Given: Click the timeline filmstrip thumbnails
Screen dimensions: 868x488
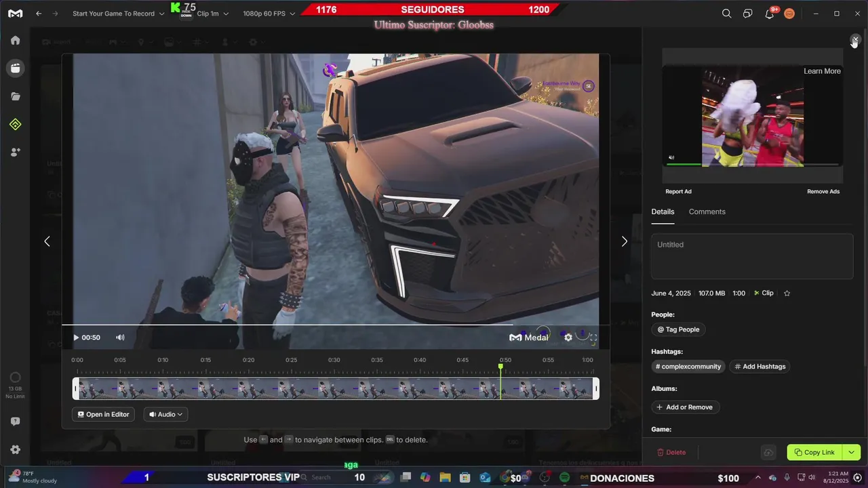Looking at the screenshot, I should 336,388.
